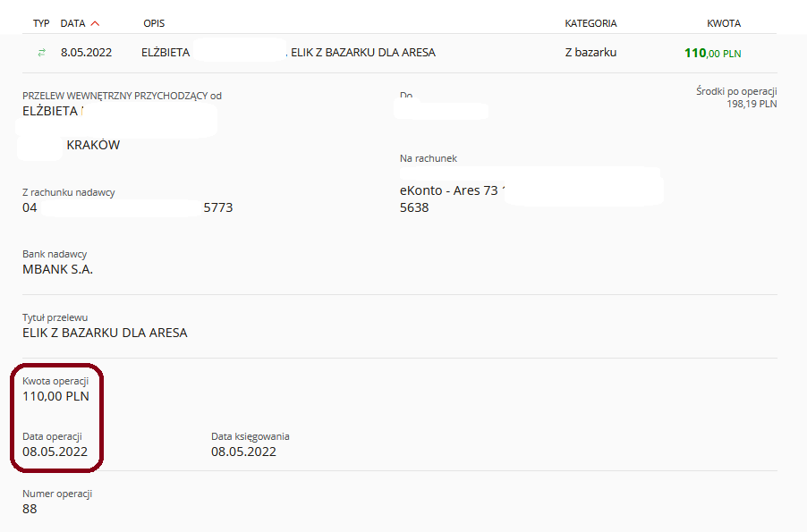Click the Data operacji date value
Screen dimensions: 807x532
[x=55, y=452]
